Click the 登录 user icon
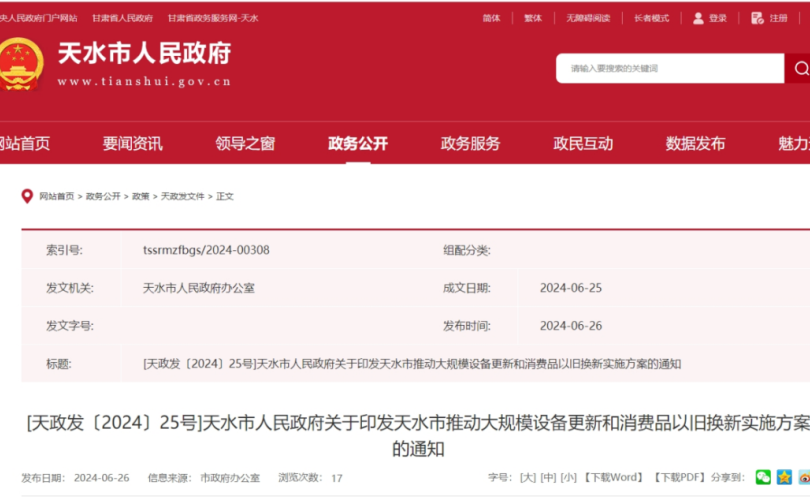Image resolution: width=810 pixels, height=500 pixels. (x=699, y=18)
